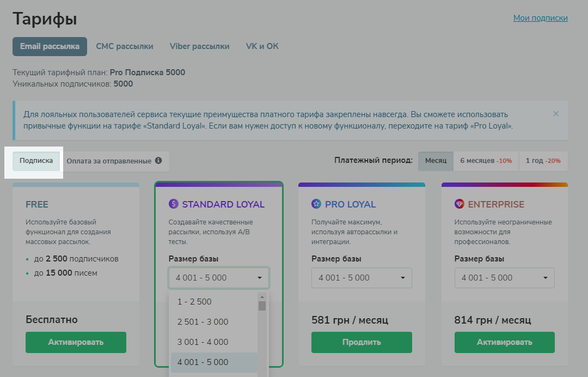588x377 pixels.
Task: Click the Pro Loyal star icon
Action: 316,204
